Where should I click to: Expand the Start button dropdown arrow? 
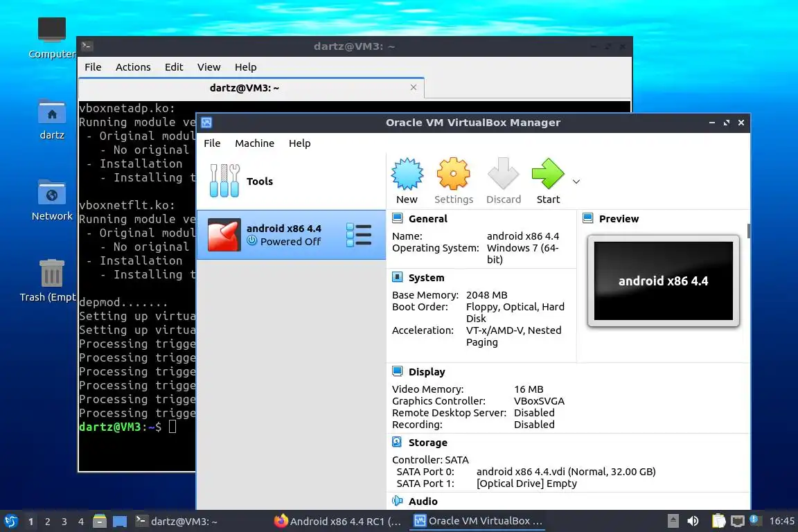coord(576,181)
